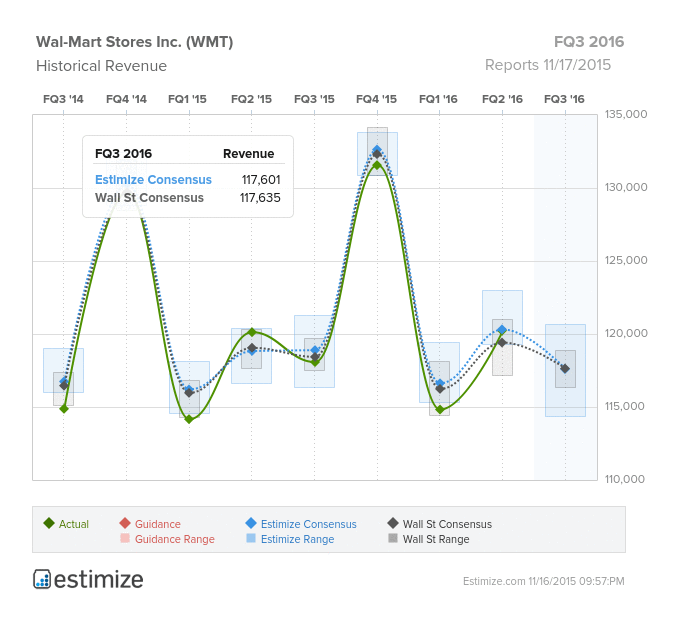675x620 pixels.
Task: Click the estimize logo icon
Action: click(42, 579)
